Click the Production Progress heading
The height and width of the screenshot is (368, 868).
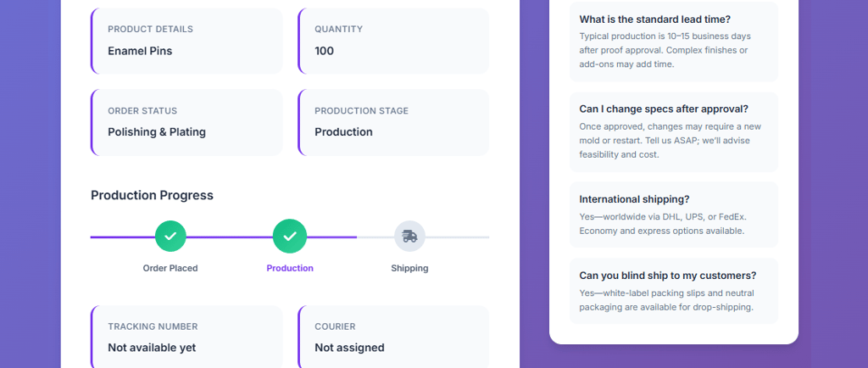pos(152,195)
